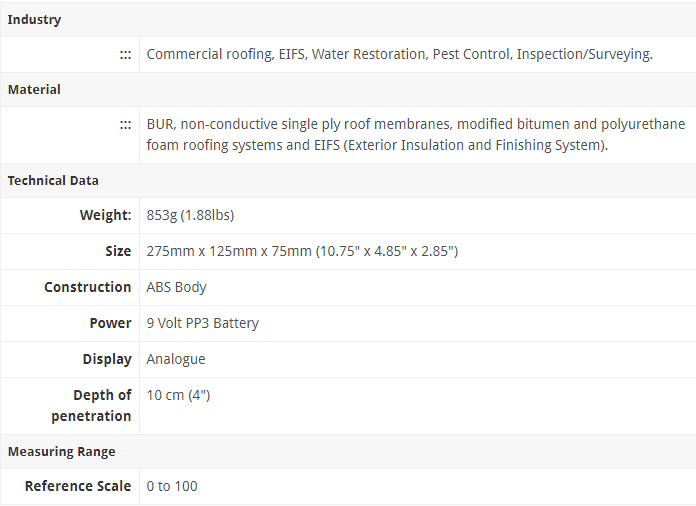Click the 853g (1.88lbs) value

[190, 215]
